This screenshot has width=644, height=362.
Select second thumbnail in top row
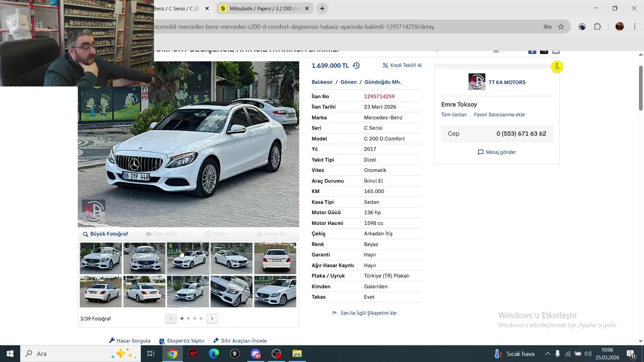pos(144,258)
